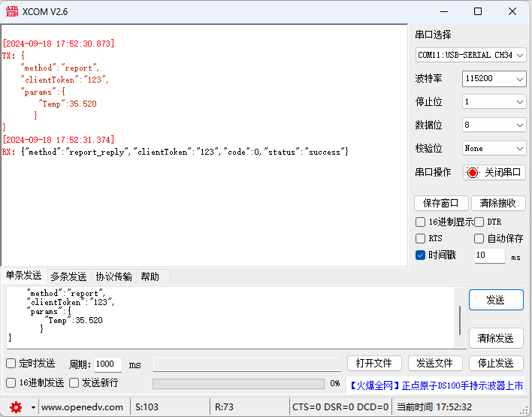Expand the 115200 baud rate dropdown

click(494, 79)
